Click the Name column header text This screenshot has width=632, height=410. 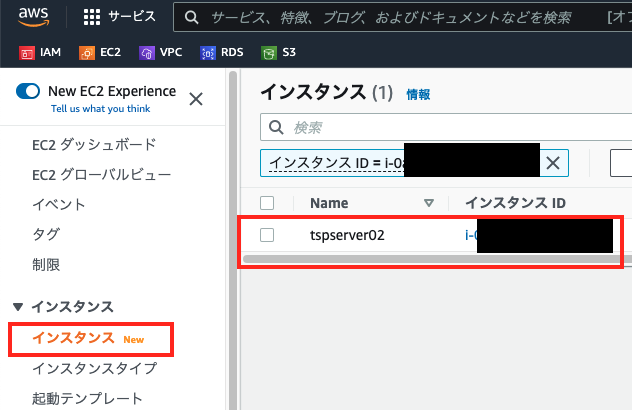(x=329, y=203)
